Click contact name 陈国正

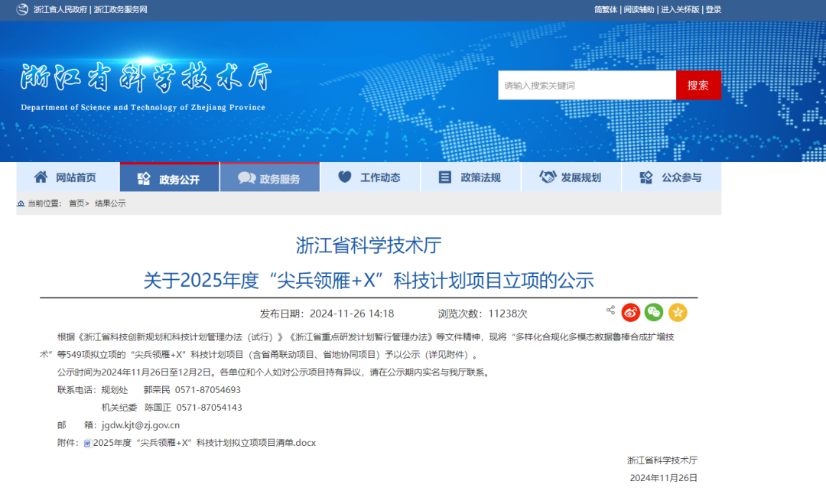pos(158,407)
